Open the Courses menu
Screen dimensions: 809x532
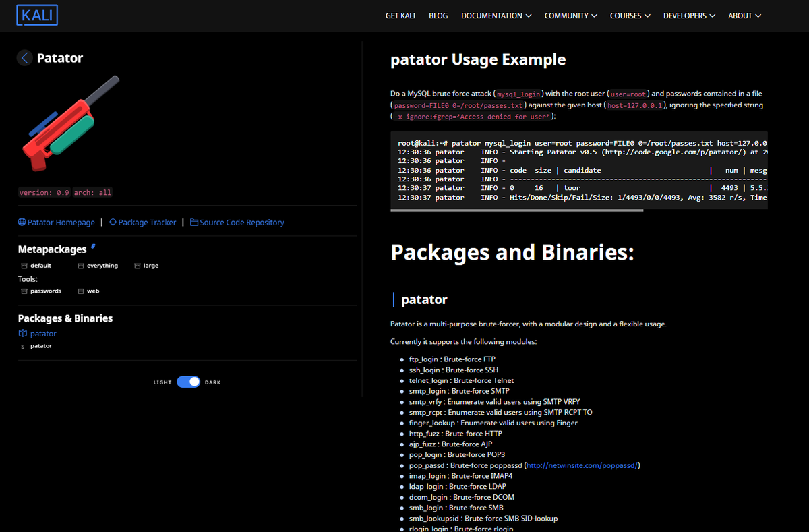[x=630, y=16]
